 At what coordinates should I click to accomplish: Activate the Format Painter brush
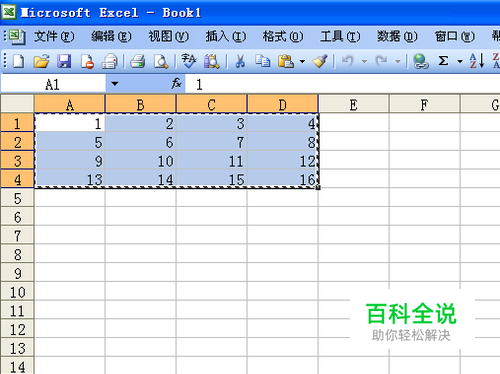click(320, 61)
